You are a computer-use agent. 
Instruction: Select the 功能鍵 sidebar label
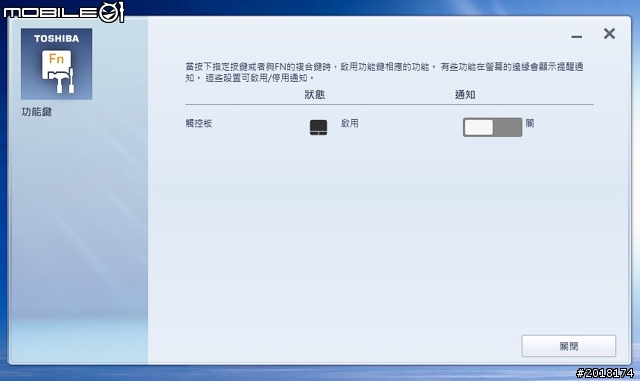pyautogui.click(x=36, y=112)
